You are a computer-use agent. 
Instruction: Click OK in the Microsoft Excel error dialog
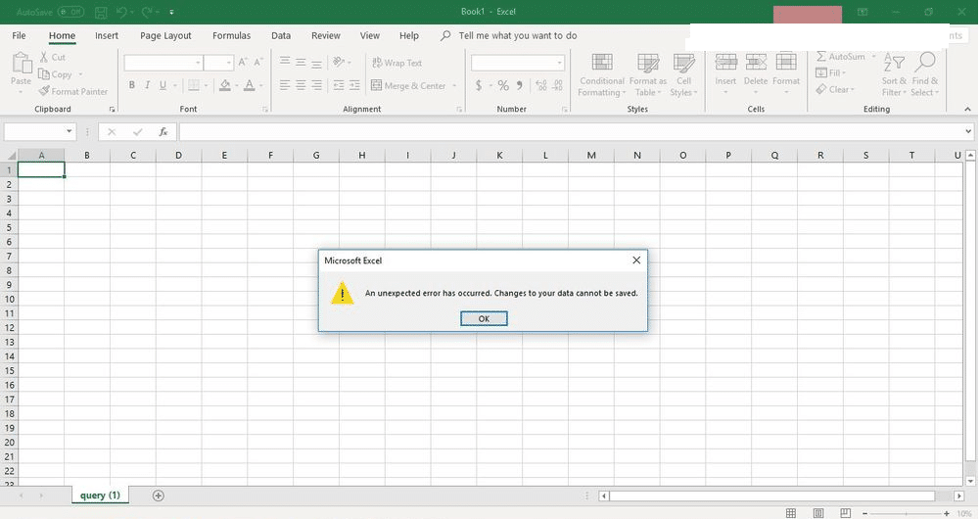[x=484, y=319]
